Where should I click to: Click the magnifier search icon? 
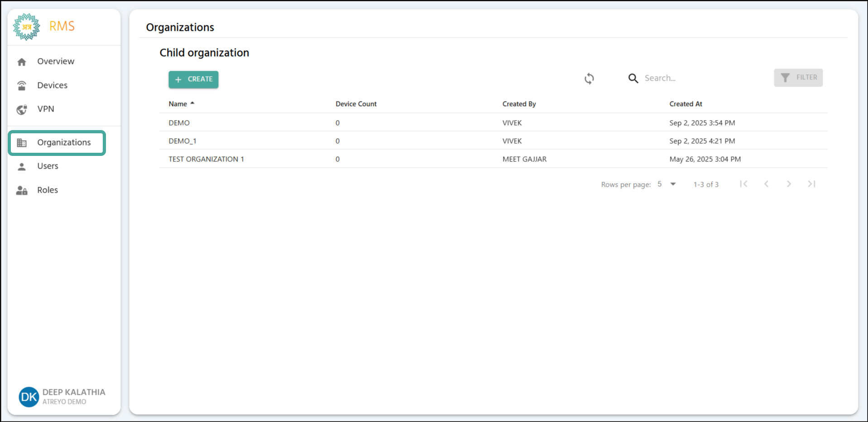tap(633, 78)
